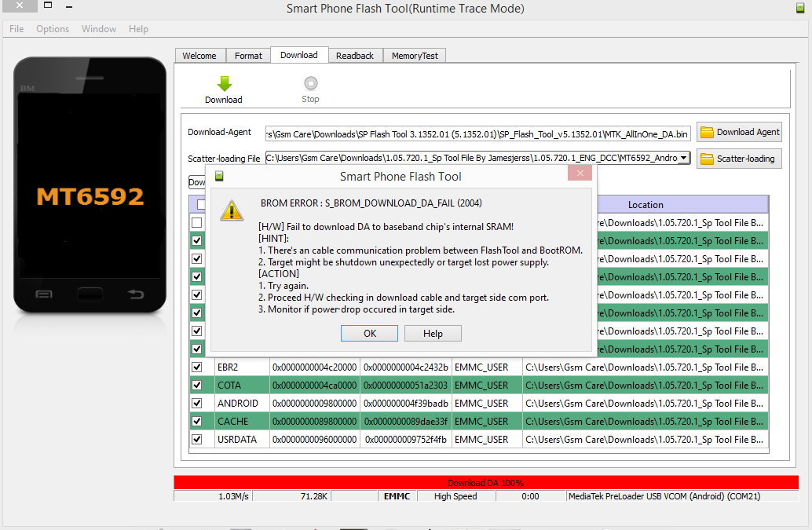The width and height of the screenshot is (812, 530).
Task: Switch to the Readback tab
Action: 355,56
